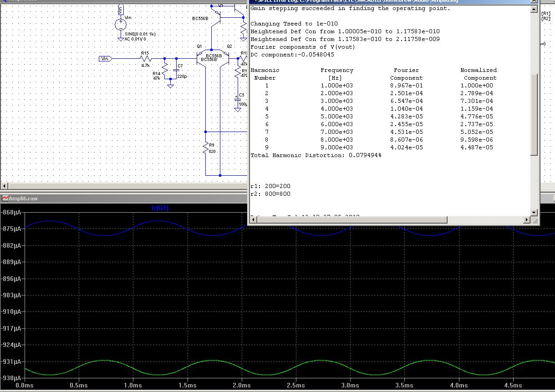555x392 pixels.
Task: Click the Total Harmonic Distortion line
Action: [x=316, y=155]
